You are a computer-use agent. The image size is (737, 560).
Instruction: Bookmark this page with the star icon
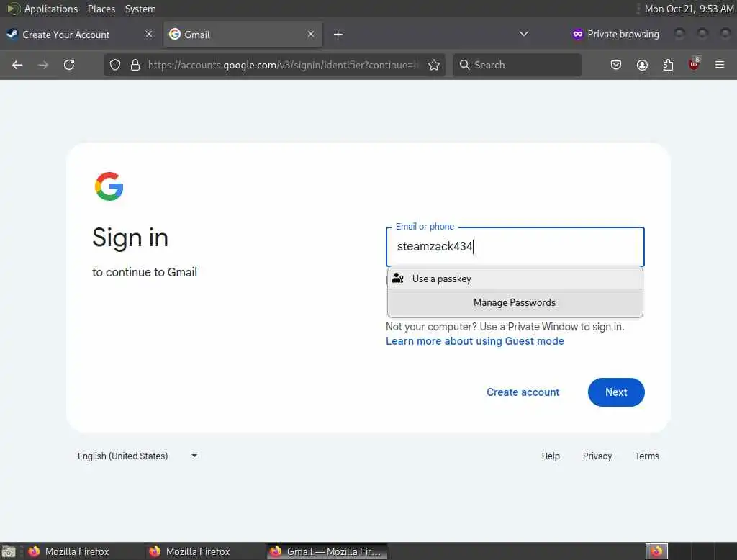434,65
